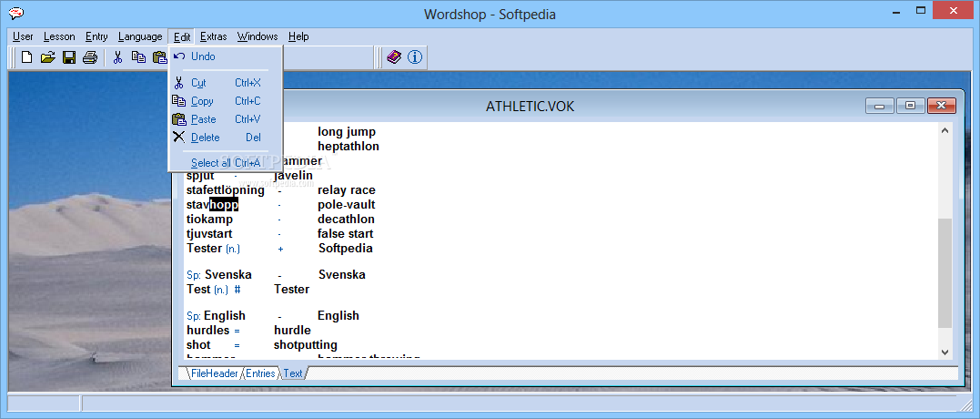Image resolution: width=980 pixels, height=419 pixels.
Task: Click the Open folder toolbar icon
Action: [47, 57]
